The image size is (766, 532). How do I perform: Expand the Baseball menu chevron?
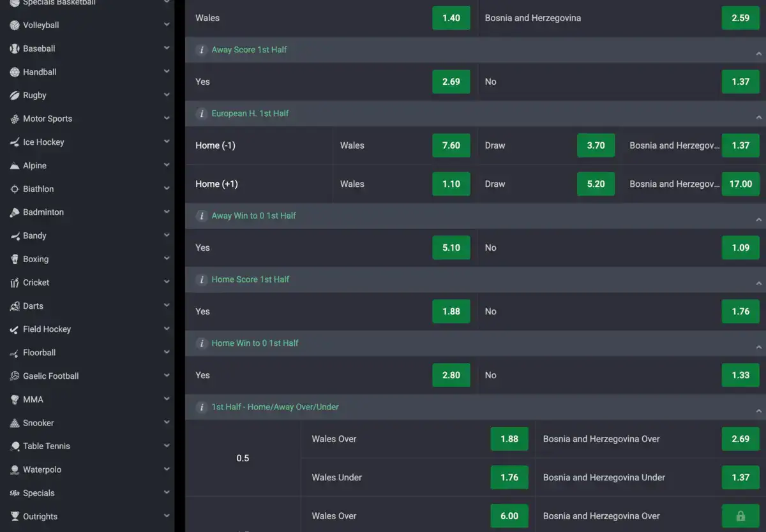(167, 48)
